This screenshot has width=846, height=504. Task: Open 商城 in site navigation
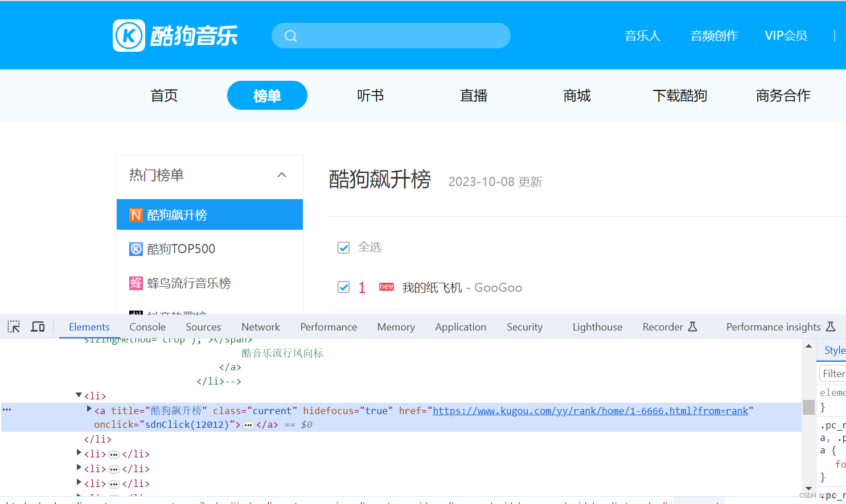click(x=577, y=96)
